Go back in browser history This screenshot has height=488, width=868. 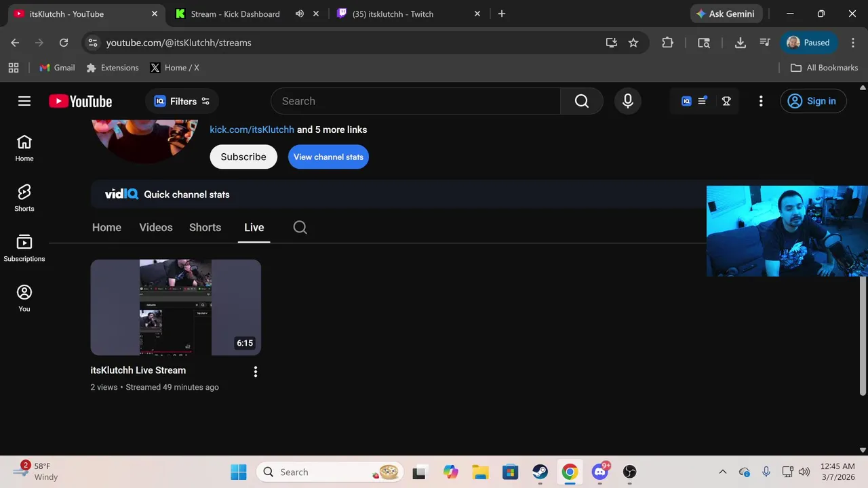(x=15, y=43)
